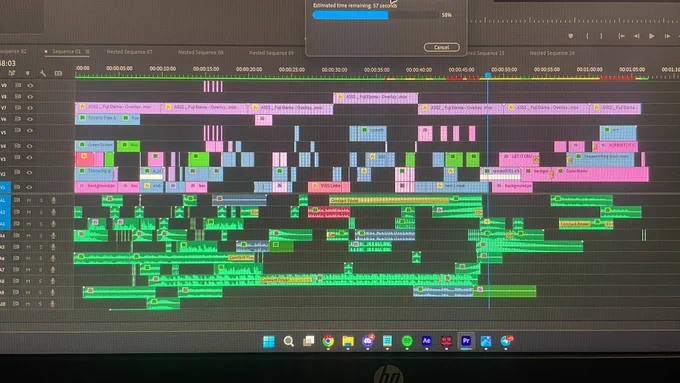Screen dimensions: 680x383
Task: Open Timeline Display Settings wrench
Action: pos(42,73)
